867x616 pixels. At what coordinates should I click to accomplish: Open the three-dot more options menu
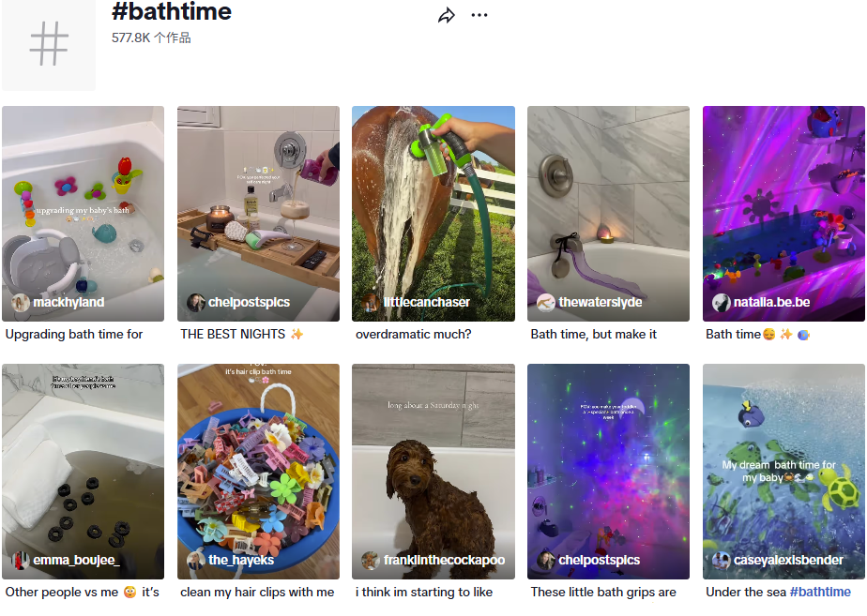coord(479,15)
